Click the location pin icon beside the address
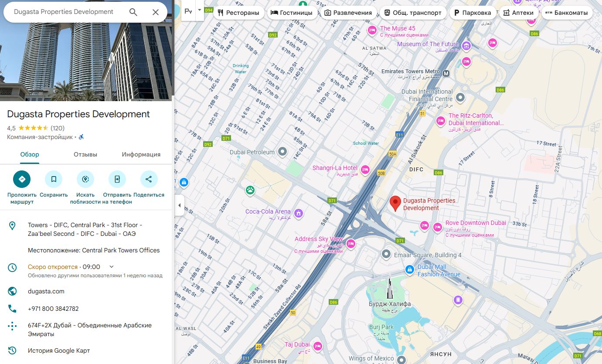602x364 pixels. tap(12, 225)
